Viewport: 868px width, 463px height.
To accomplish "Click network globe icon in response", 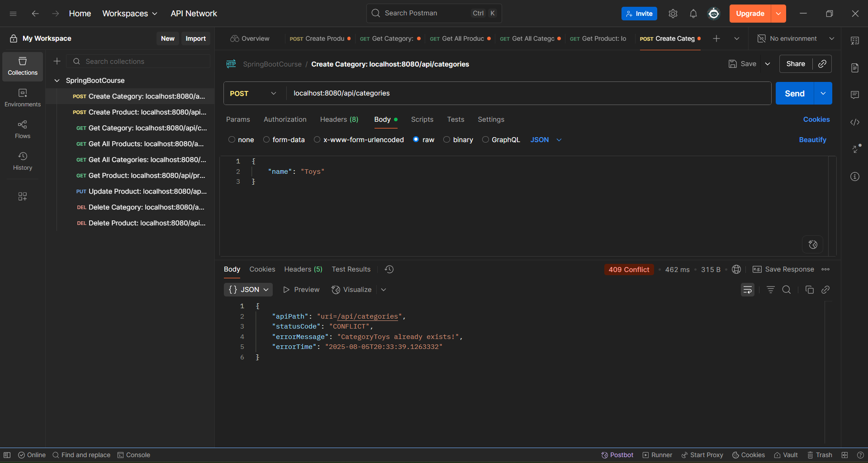I will point(736,269).
